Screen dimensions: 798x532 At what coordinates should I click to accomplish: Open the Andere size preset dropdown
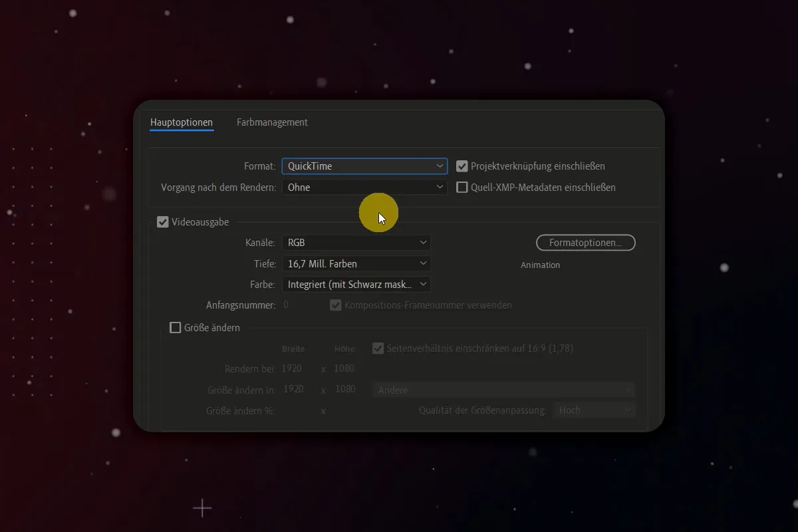pyautogui.click(x=504, y=390)
